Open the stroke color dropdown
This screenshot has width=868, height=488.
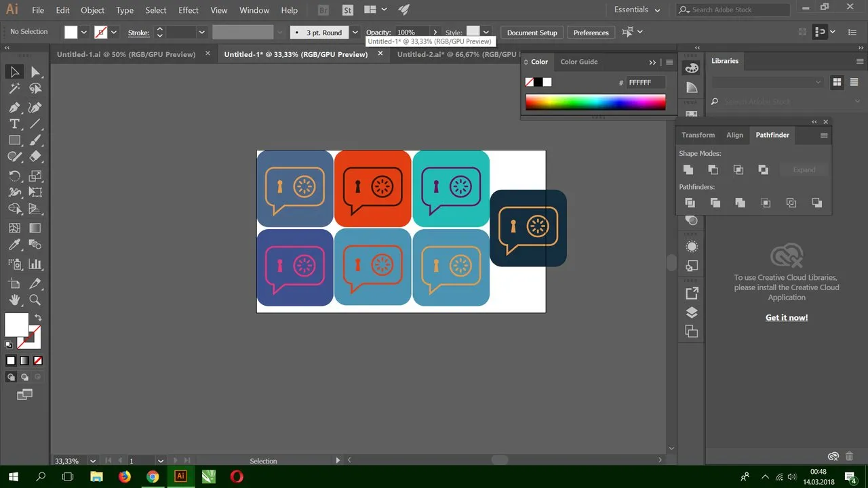(113, 32)
